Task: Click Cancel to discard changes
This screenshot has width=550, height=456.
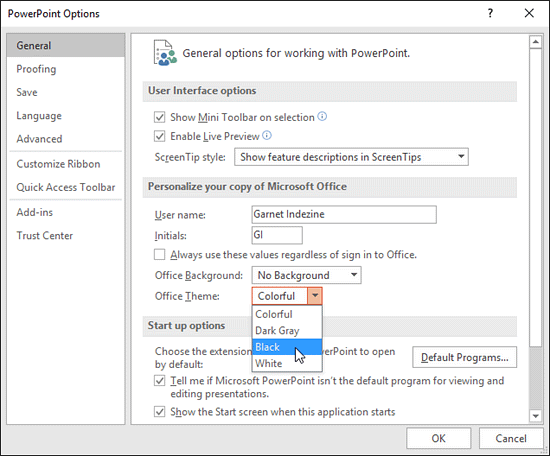Action: click(x=511, y=438)
